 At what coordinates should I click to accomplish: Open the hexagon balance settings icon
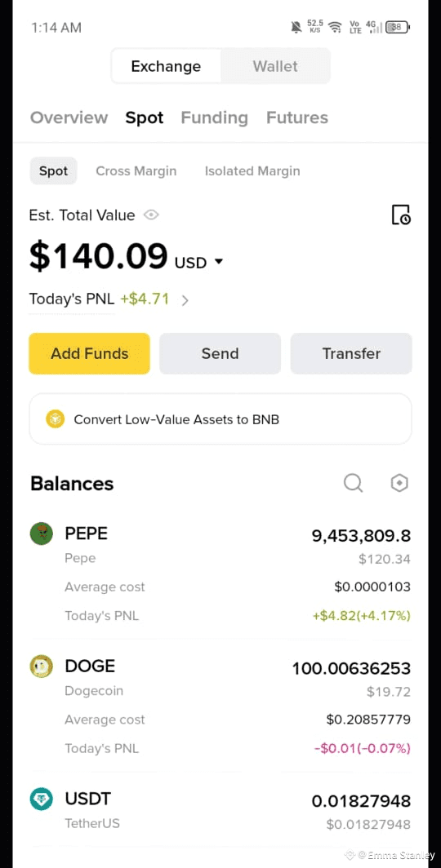coord(399,483)
